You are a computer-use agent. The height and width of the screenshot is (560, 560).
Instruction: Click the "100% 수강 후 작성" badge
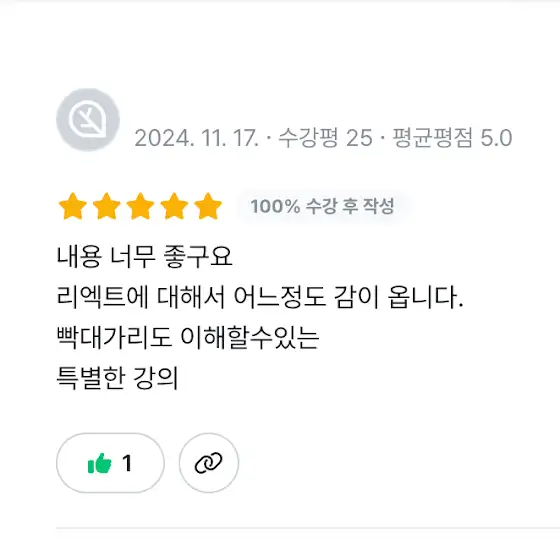[x=322, y=206]
